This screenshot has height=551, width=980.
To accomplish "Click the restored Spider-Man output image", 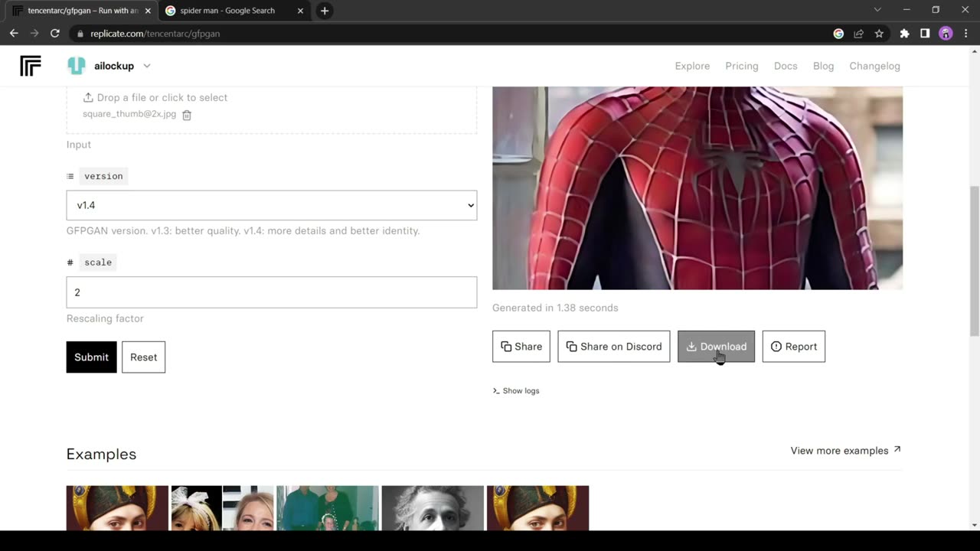I will tap(697, 187).
